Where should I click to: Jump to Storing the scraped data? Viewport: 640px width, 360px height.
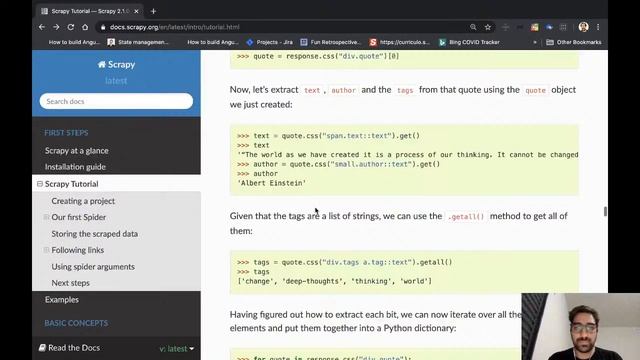[x=95, y=234]
